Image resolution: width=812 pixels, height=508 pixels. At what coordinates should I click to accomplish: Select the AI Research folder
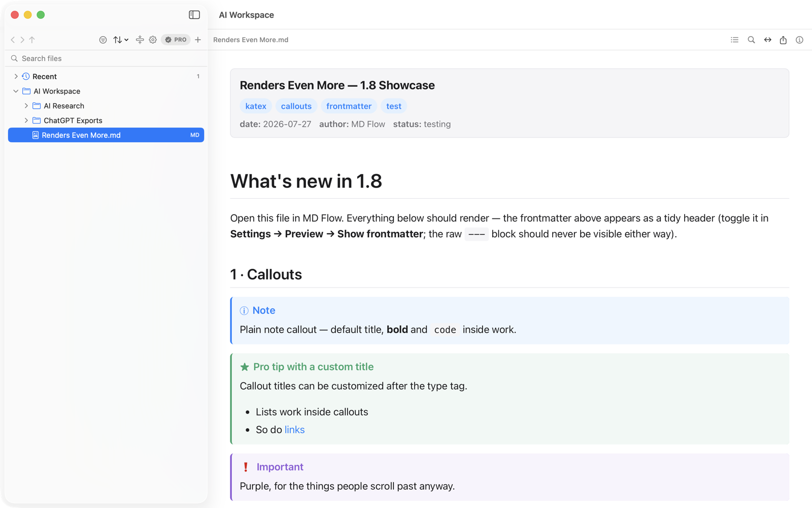click(106, 106)
